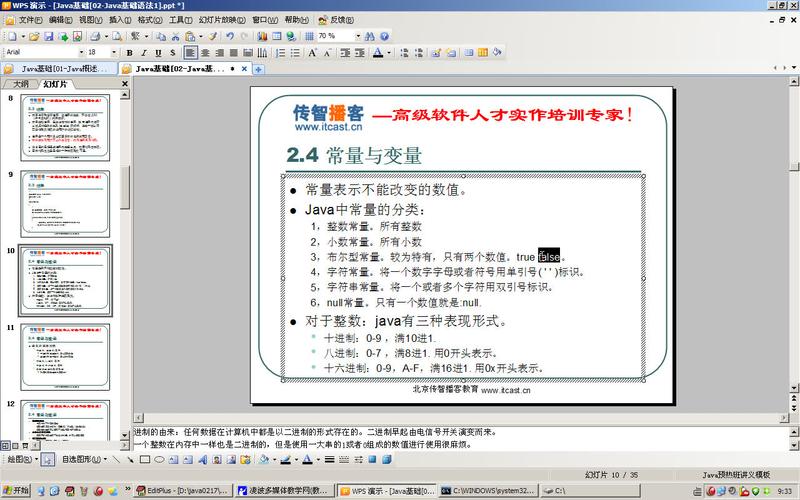Click the slide panel vertical scrollbar
The height and width of the screenshot is (500, 800).
(x=125, y=265)
